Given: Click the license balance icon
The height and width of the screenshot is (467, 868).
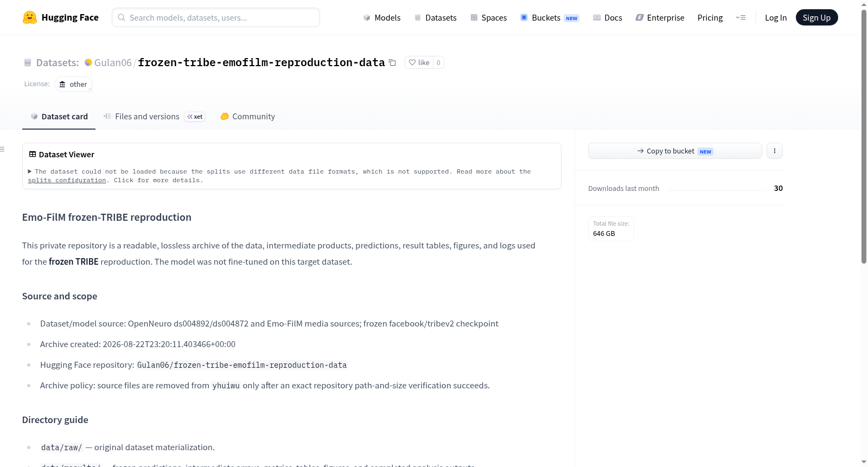Looking at the screenshot, I should 62,84.
